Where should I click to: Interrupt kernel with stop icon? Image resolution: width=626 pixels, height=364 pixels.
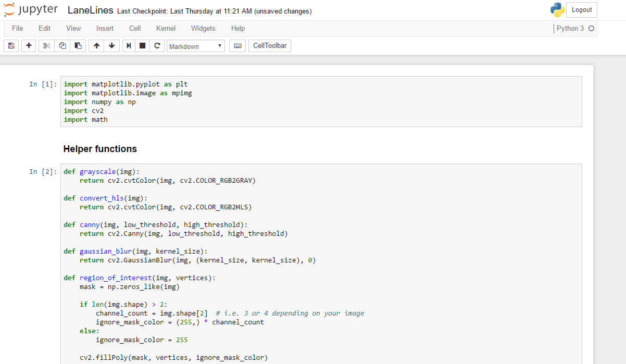(142, 46)
